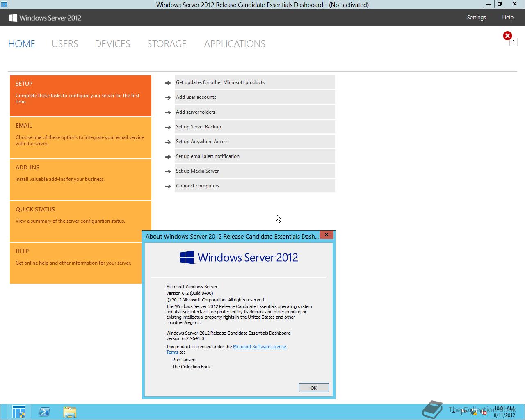
Task: Switch to the HOME tab
Action: pyautogui.click(x=22, y=44)
